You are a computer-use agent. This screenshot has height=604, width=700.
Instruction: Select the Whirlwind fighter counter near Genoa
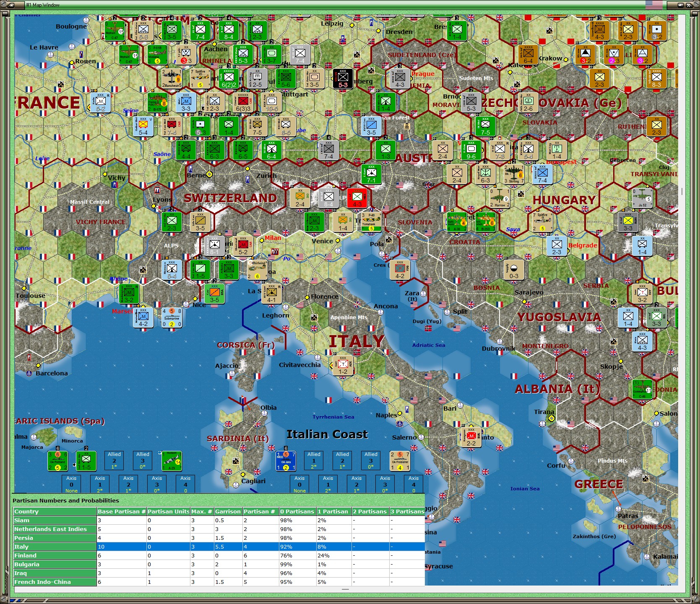(x=257, y=270)
